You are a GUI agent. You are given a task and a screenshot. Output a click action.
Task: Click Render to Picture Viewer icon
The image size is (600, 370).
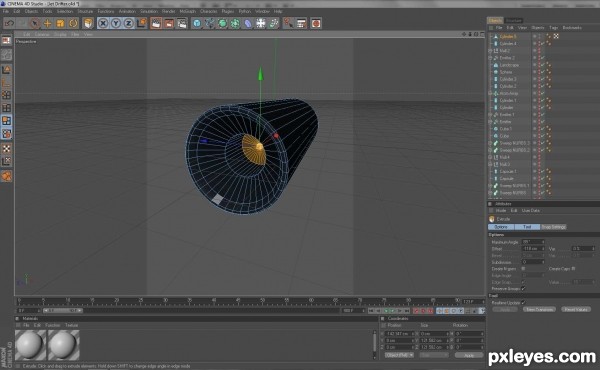click(x=169, y=23)
